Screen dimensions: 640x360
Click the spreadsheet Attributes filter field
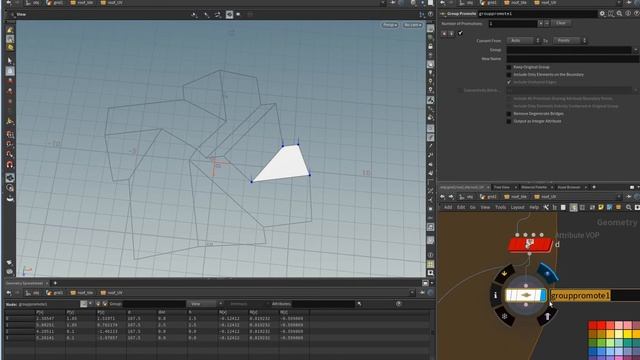click(323, 304)
